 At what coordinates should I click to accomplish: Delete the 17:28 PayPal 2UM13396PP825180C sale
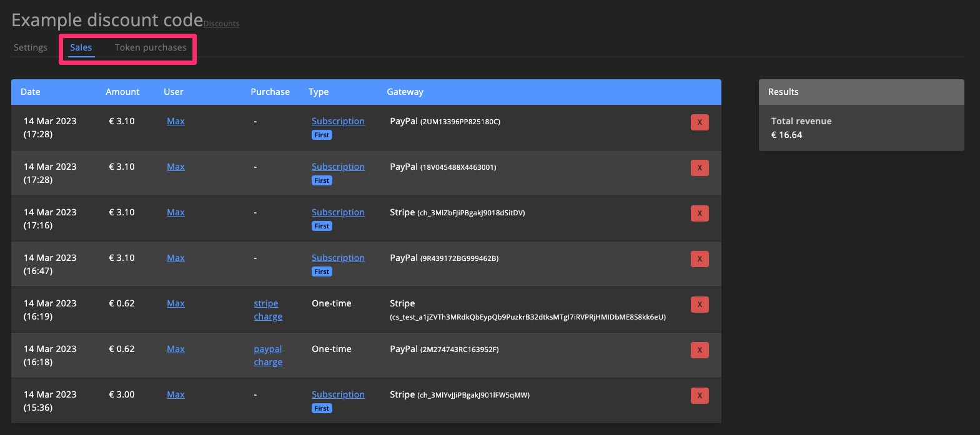[699, 122]
